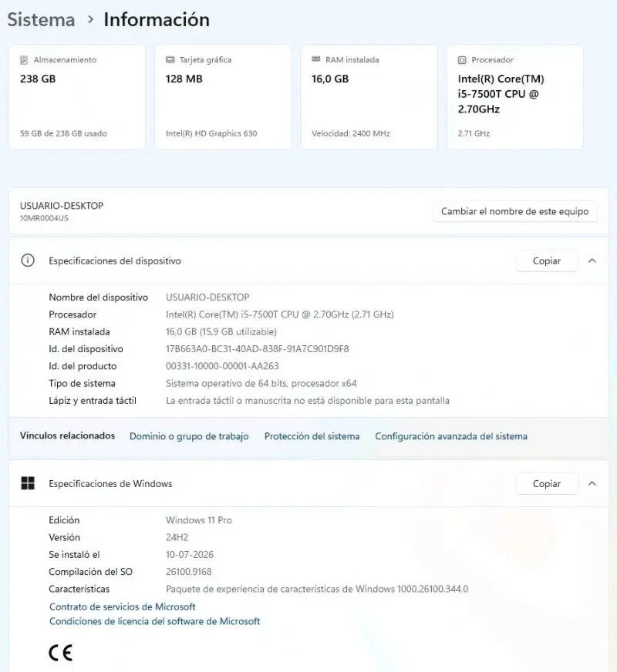Copy the Windows specifications
617x672 pixels.
547,483
